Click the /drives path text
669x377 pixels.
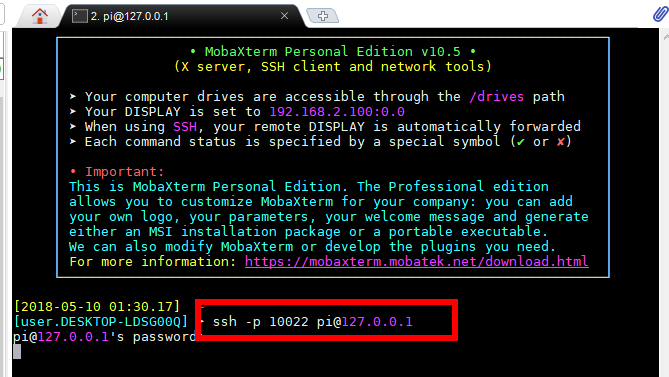click(x=496, y=96)
